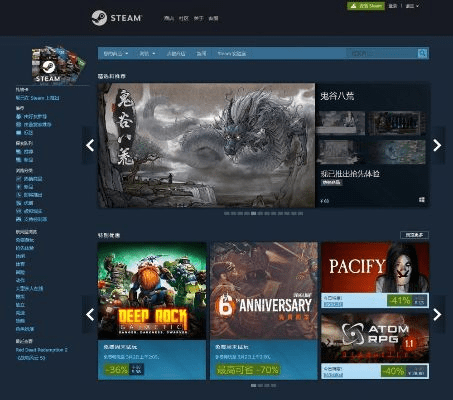Go to the next featured game with right arrow
The image size is (453, 400).
tap(437, 145)
